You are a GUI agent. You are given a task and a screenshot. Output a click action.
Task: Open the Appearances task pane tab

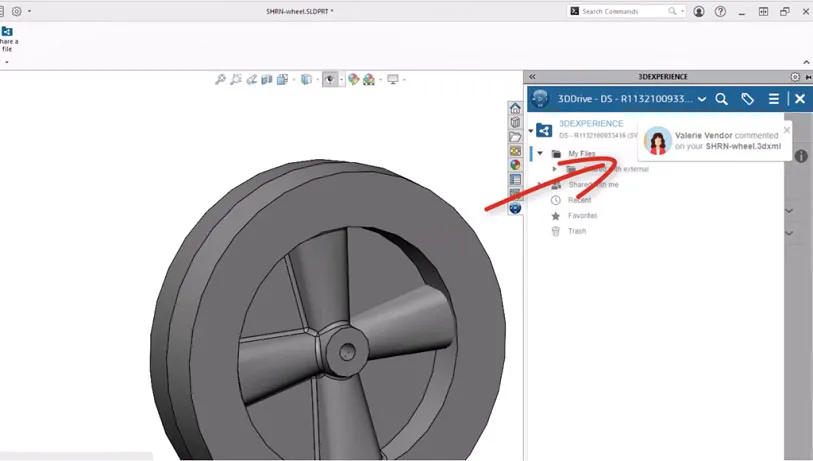pos(515,165)
